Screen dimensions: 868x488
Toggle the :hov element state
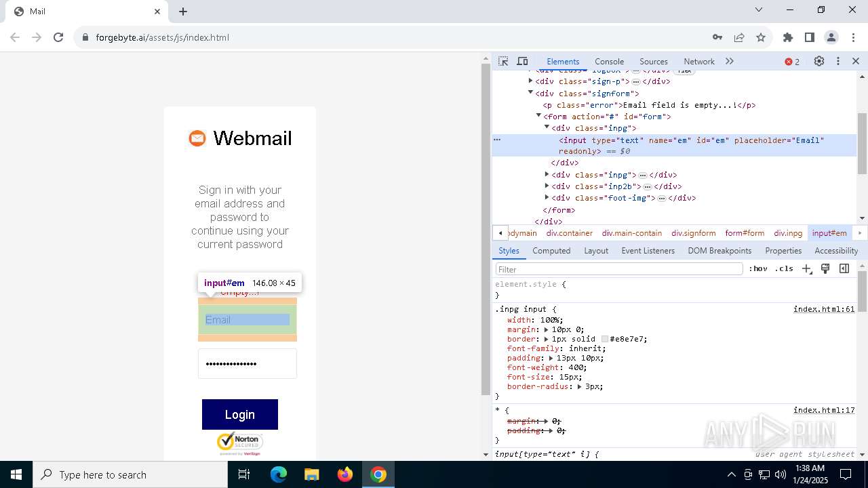pyautogui.click(x=758, y=268)
